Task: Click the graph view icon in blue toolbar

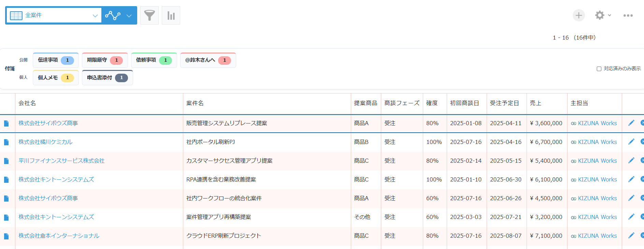Action: click(x=113, y=15)
